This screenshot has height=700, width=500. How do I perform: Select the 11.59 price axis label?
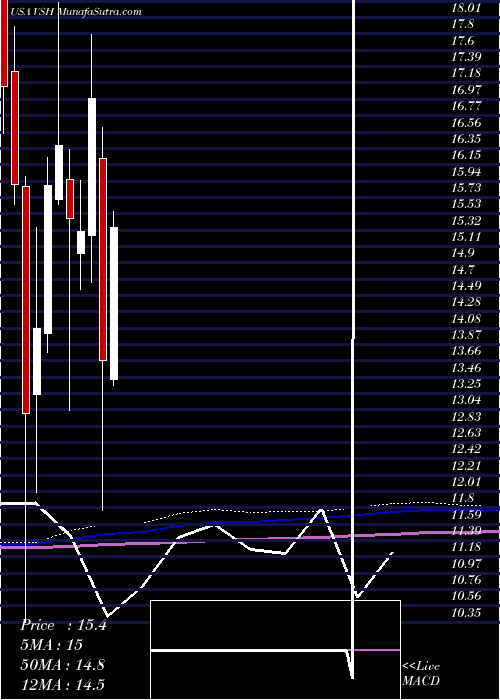pyautogui.click(x=466, y=514)
